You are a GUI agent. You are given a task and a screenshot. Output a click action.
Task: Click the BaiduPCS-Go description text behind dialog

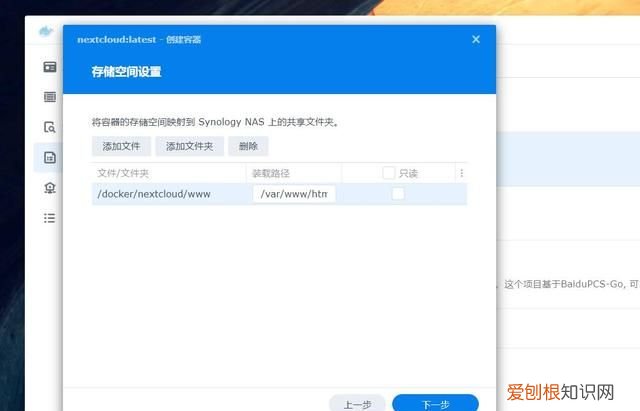(x=571, y=284)
